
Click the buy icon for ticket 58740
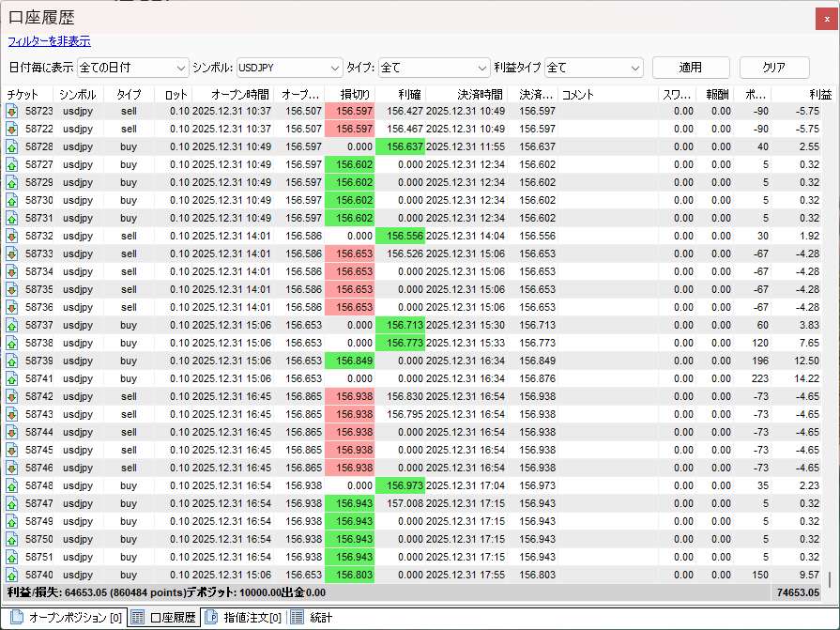coord(11,575)
